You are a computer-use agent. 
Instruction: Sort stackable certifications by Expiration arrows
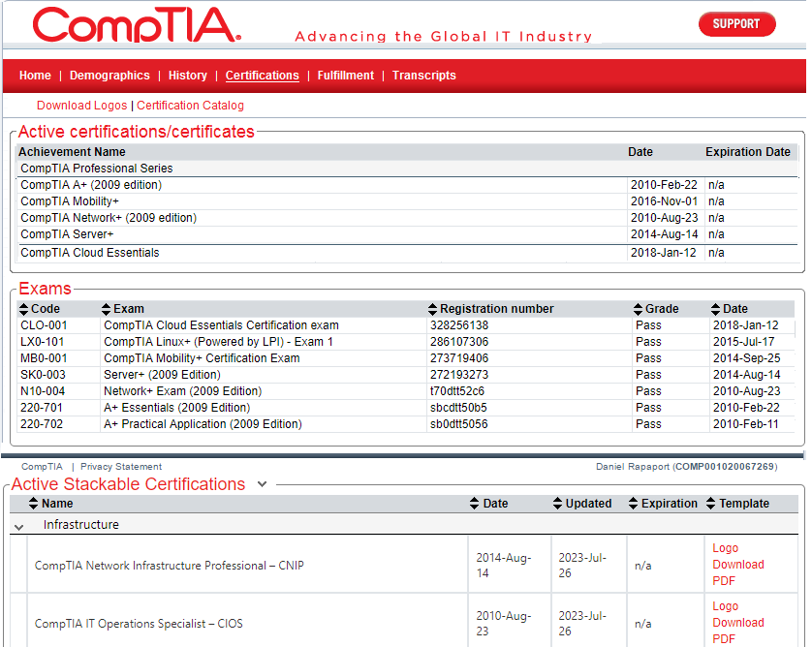pos(634,503)
